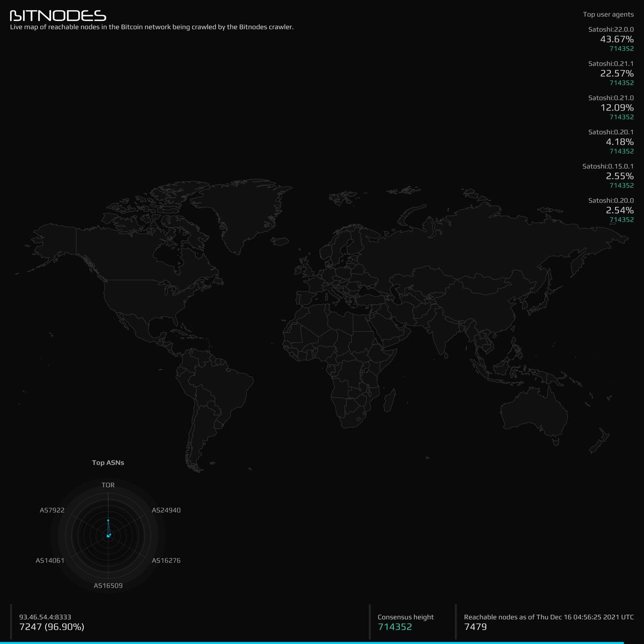
Task: Click the cyan progress bar at the bottom
Action: click(x=322, y=642)
